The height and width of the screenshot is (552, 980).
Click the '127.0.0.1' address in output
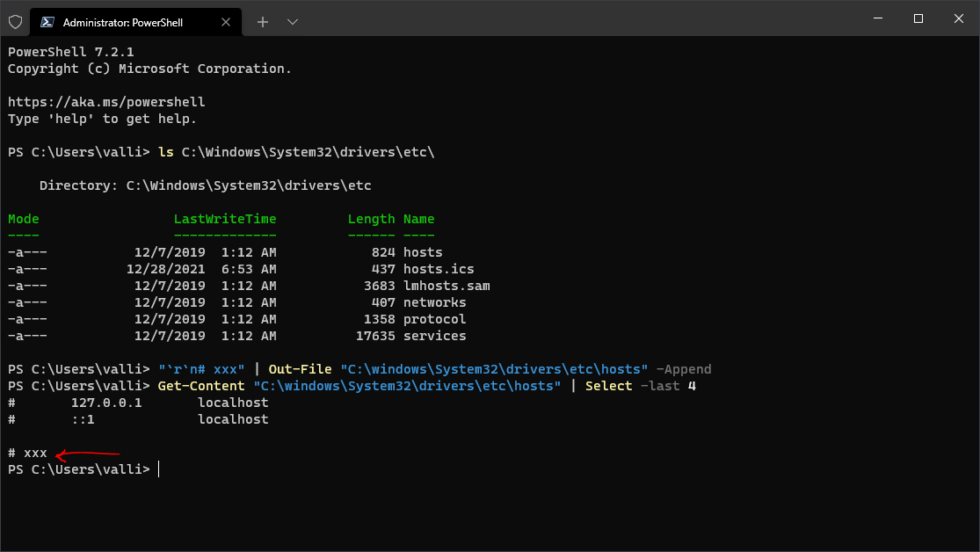click(x=106, y=403)
